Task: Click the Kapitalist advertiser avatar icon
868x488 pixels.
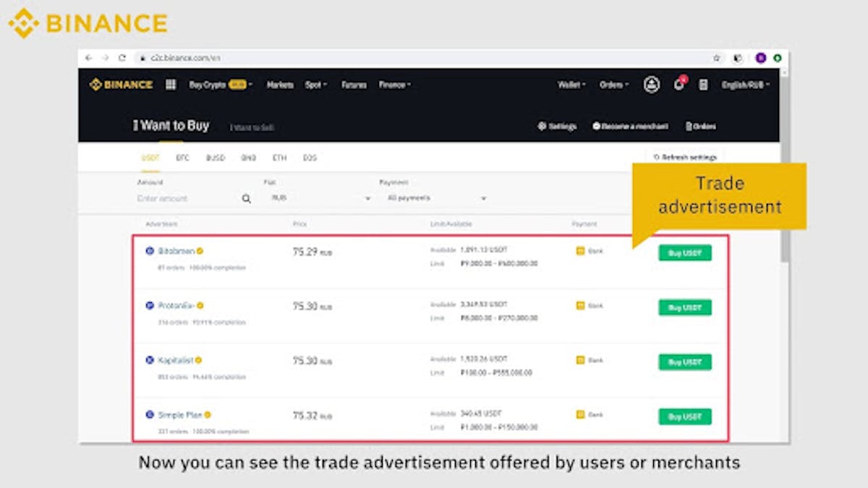Action: coord(150,360)
